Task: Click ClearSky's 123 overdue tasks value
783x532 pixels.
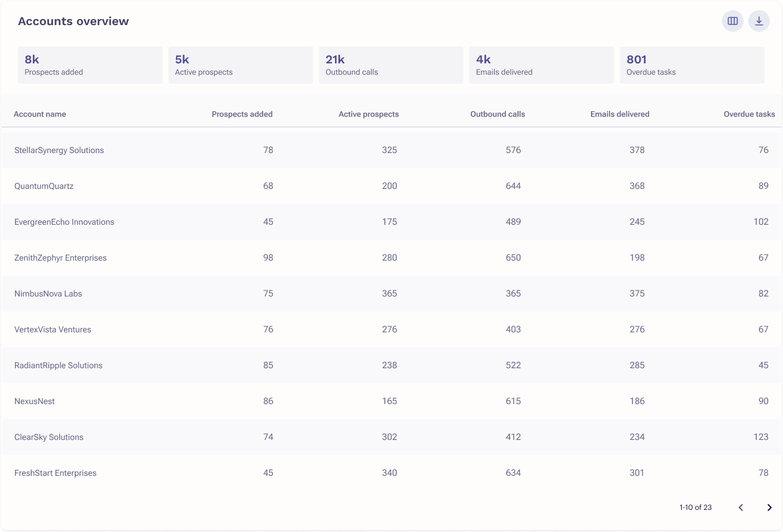Action: click(x=761, y=437)
